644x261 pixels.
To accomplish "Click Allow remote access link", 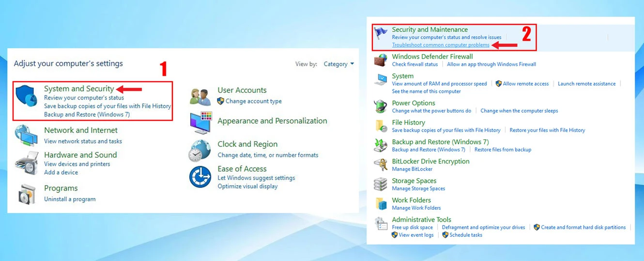I will 526,84.
